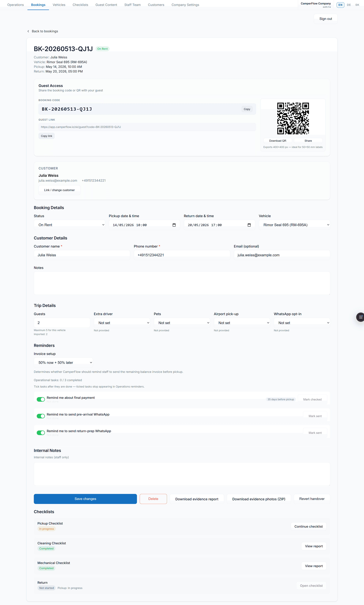View the Cleaning Checklist report
Screen dimensions: 364x605
[x=314, y=546]
